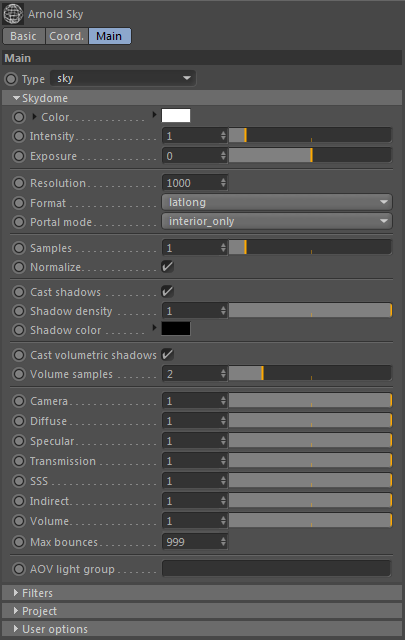Image resolution: width=405 pixels, height=640 pixels.
Task: Toggle the Normalize checkbox
Action: (x=167, y=267)
